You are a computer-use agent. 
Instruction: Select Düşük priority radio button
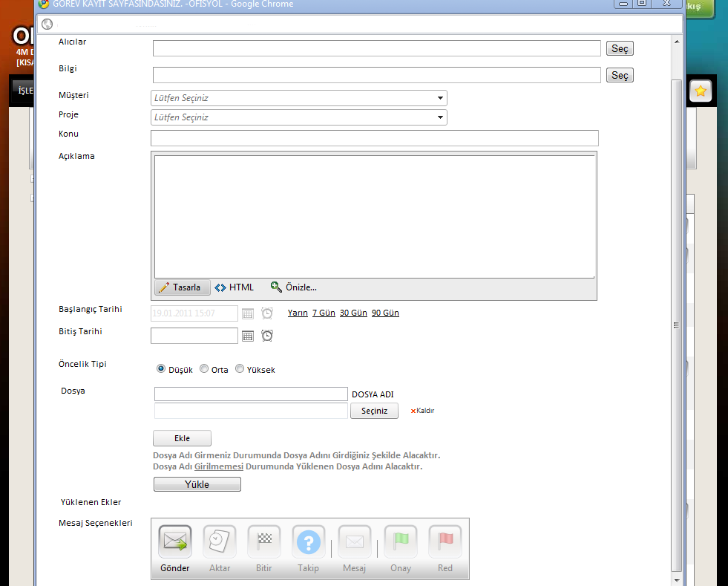point(161,369)
